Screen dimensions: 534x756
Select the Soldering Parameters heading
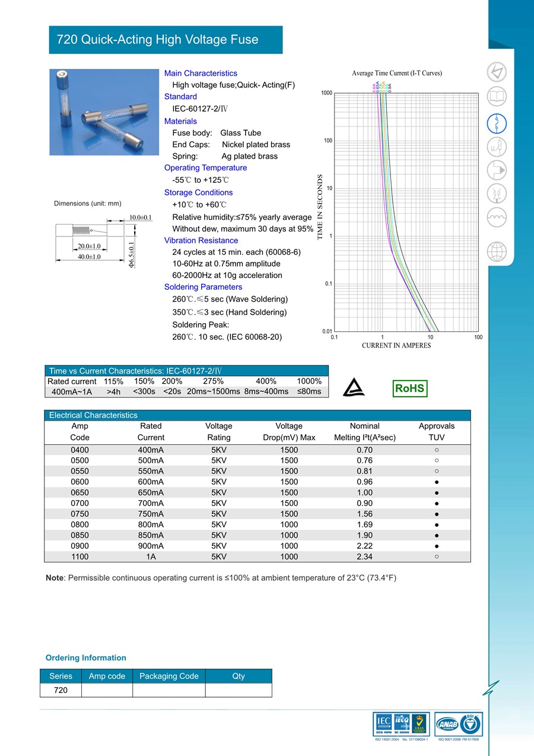(203, 287)
